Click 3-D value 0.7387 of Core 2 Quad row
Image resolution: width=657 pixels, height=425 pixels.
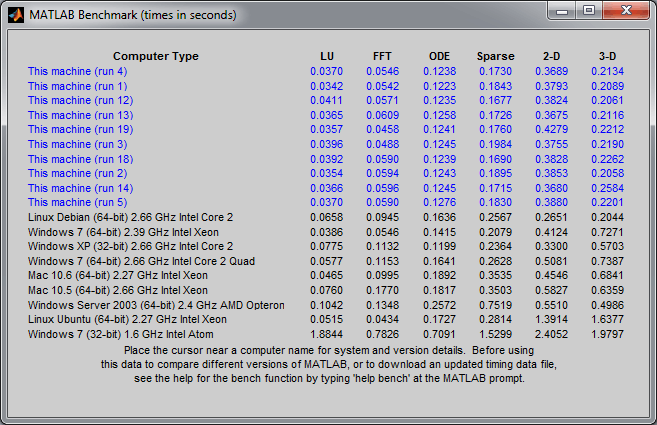click(608, 261)
